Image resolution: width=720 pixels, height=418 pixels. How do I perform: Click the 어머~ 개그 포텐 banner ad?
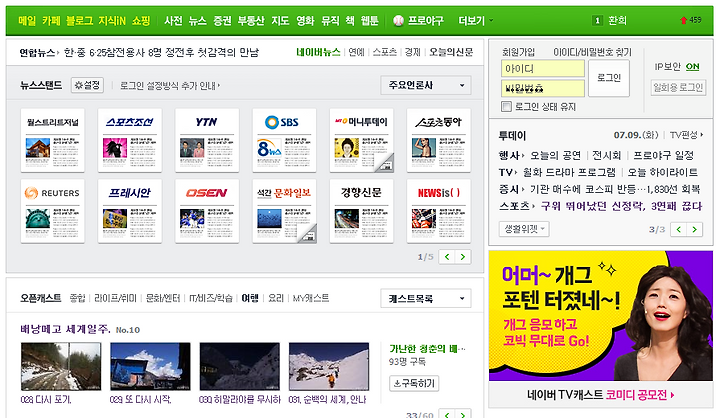[x=601, y=316]
